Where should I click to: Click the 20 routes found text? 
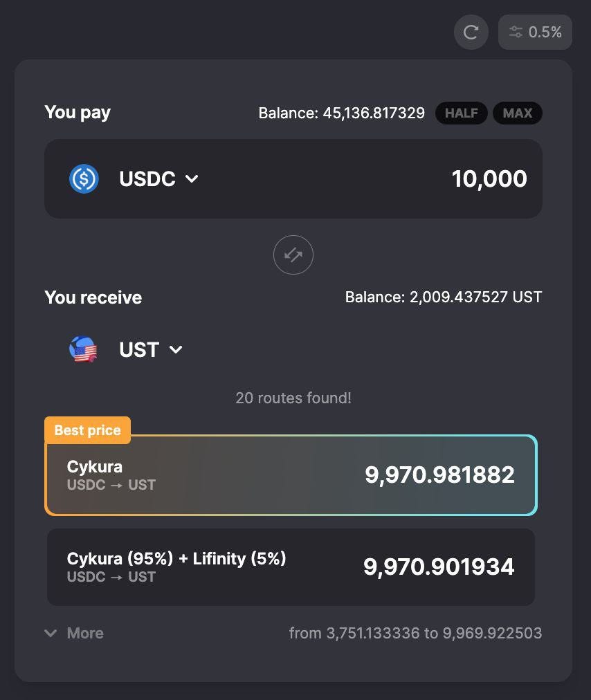pyautogui.click(x=293, y=398)
